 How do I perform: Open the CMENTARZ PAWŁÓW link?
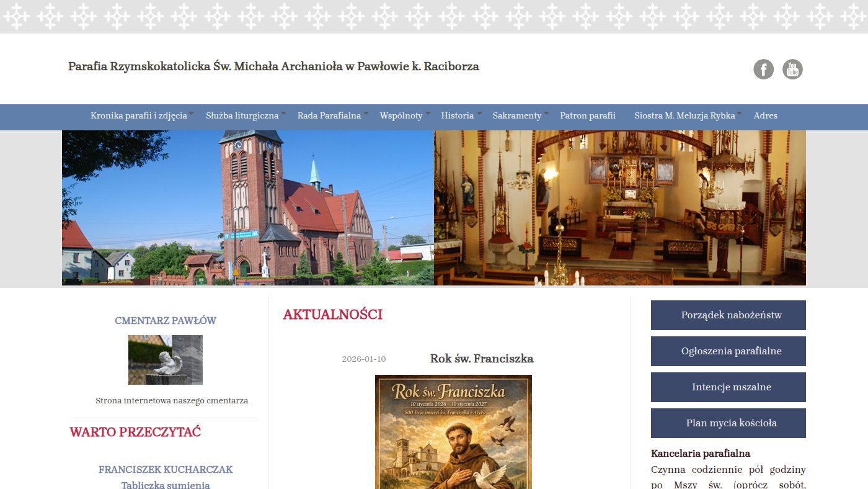(166, 321)
